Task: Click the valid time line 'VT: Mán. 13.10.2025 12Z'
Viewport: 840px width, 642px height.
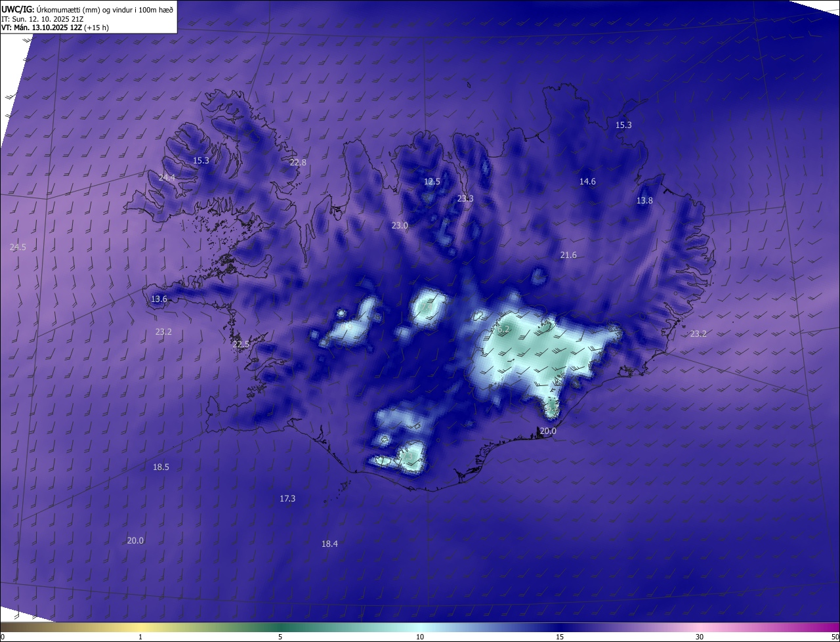Action: coord(41,28)
